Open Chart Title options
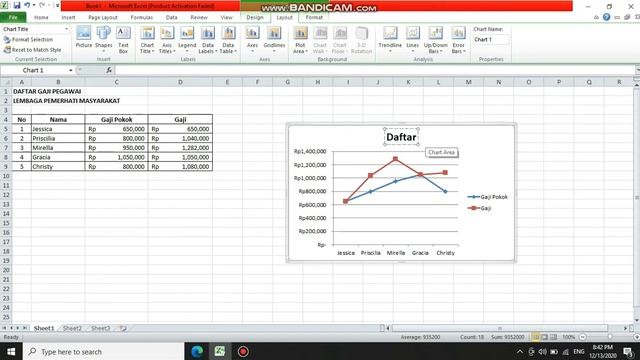 (x=147, y=40)
